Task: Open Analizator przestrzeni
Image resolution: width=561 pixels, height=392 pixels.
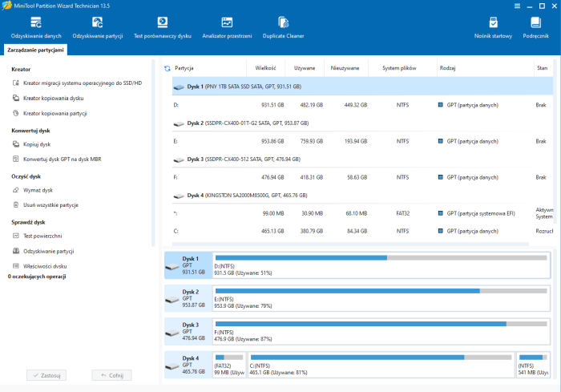Action: coord(227,28)
